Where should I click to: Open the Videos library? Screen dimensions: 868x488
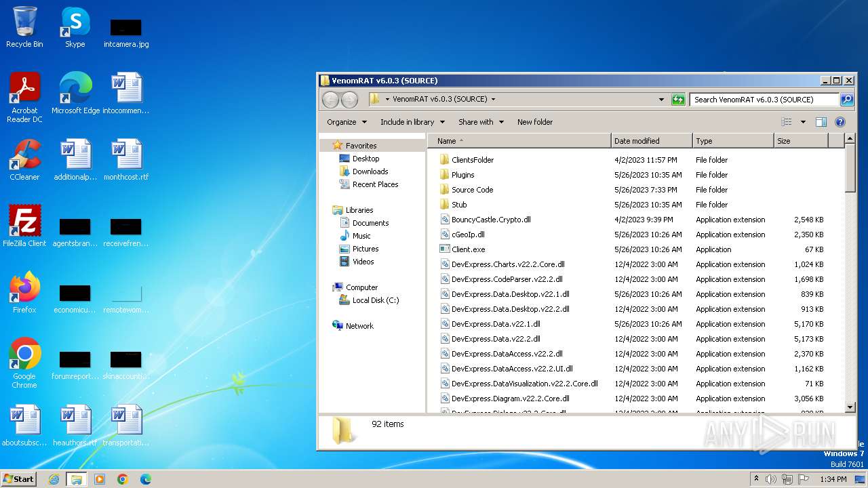(x=356, y=262)
